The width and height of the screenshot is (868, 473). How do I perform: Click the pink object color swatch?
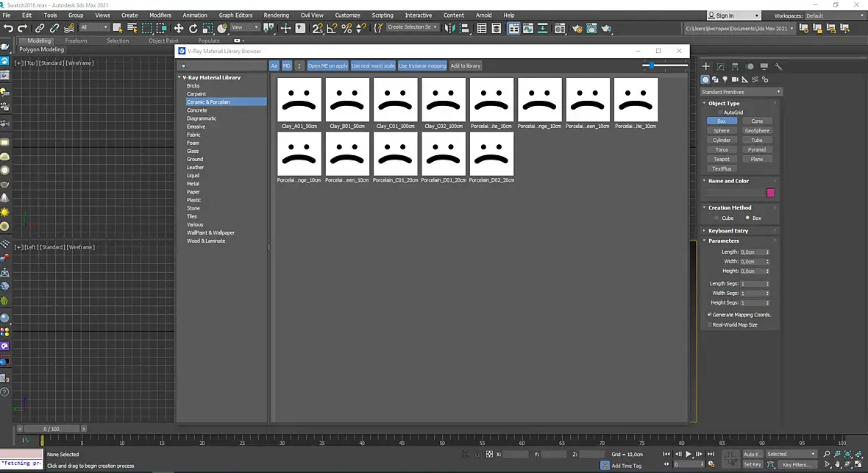coord(770,193)
